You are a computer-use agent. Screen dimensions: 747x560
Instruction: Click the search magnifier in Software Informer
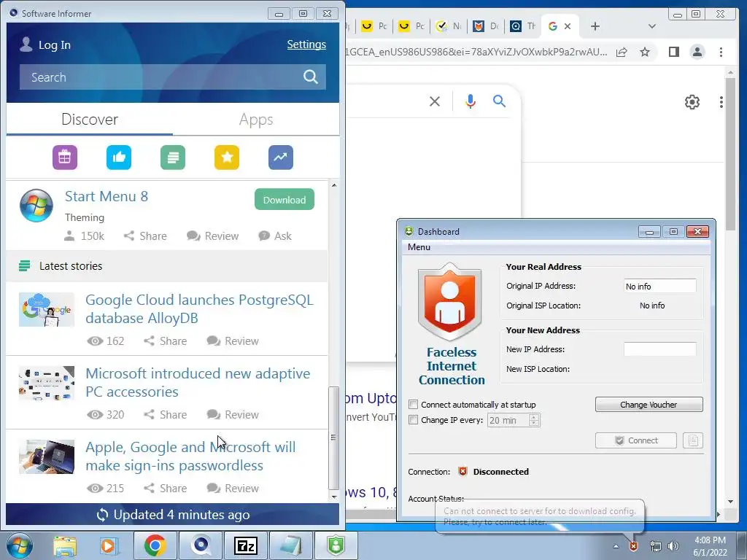click(x=311, y=77)
